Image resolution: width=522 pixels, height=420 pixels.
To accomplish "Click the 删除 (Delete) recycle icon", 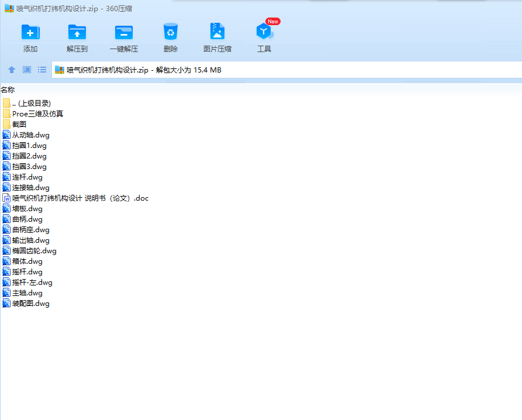I will click(x=171, y=32).
